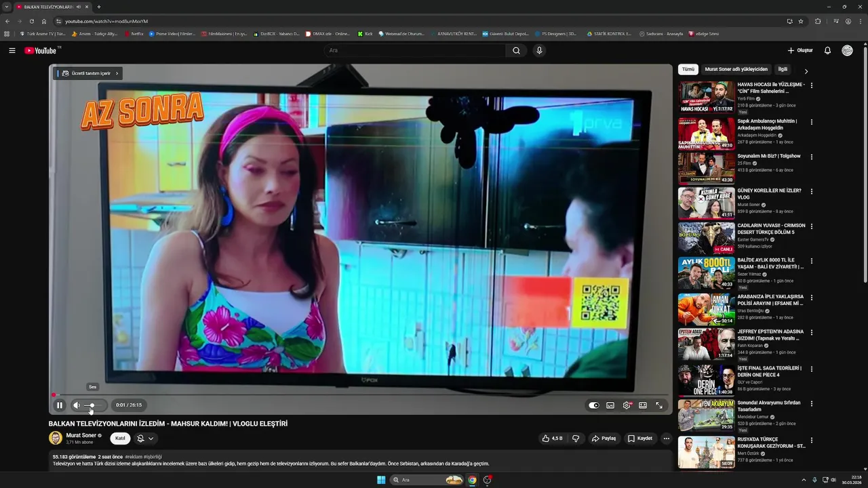Click the #reklam hashtag in description
868x488 pixels.
(x=134, y=457)
